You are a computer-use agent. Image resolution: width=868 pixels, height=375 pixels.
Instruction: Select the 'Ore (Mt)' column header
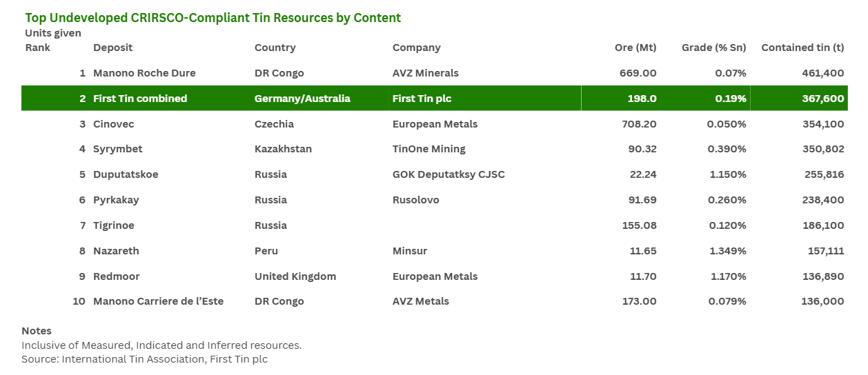pos(635,48)
